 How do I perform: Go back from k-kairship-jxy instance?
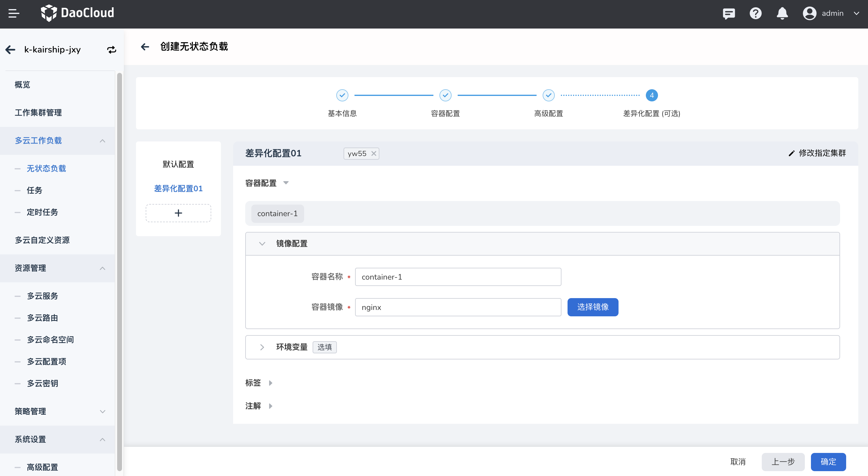tap(10, 49)
